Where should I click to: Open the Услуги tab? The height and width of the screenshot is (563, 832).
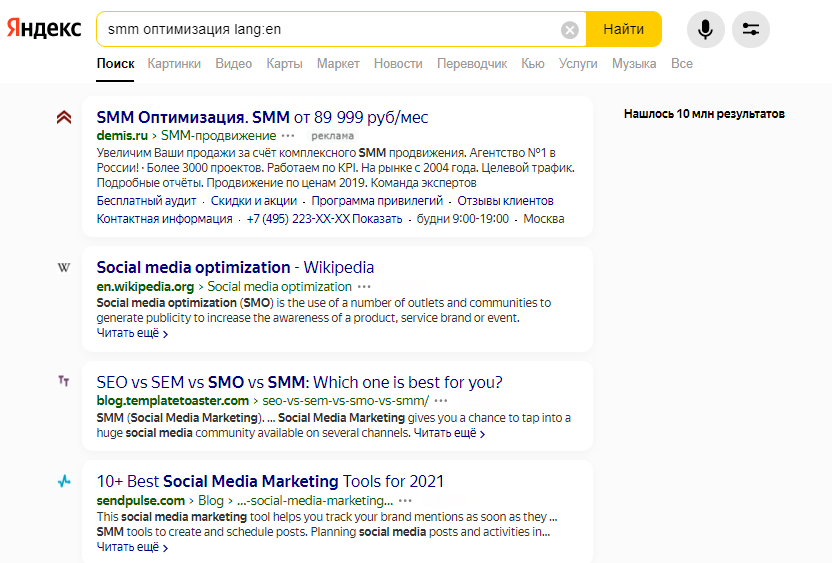click(x=578, y=64)
